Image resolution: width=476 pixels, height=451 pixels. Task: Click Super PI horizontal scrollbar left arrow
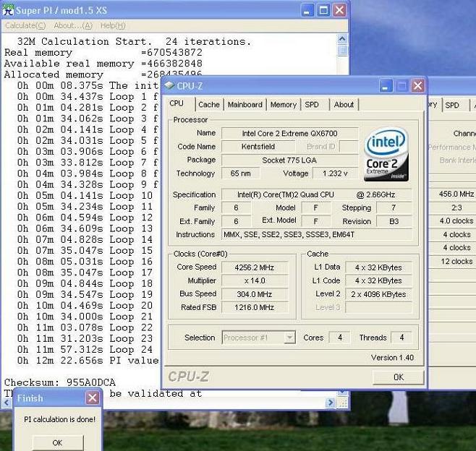[7, 403]
